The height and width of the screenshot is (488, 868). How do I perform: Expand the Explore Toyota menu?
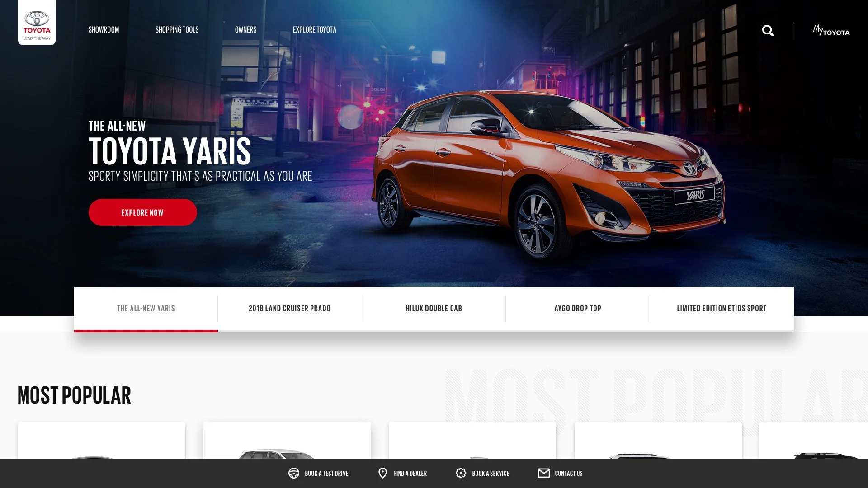pos(314,30)
